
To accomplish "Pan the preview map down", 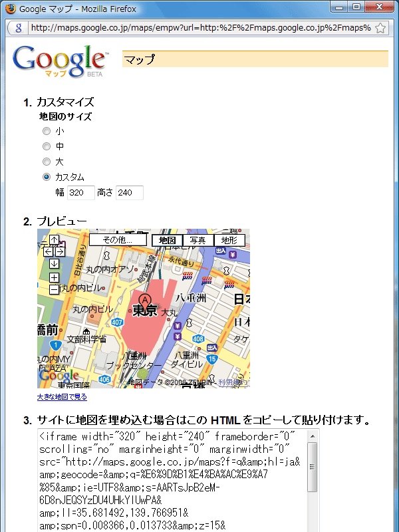I will tap(55, 263).
